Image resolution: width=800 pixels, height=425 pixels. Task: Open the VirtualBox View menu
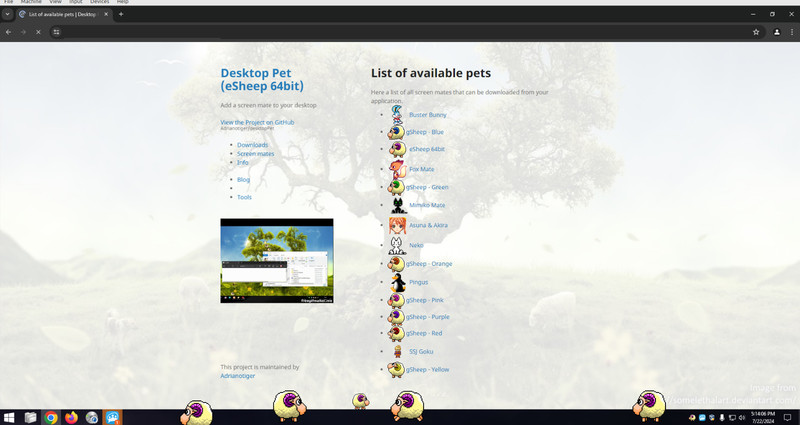tap(55, 2)
